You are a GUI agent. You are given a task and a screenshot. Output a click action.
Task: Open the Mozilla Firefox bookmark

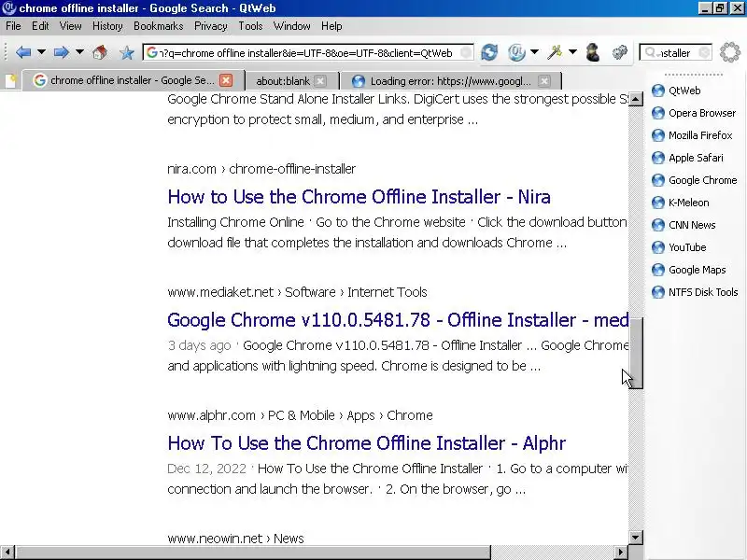(x=692, y=135)
